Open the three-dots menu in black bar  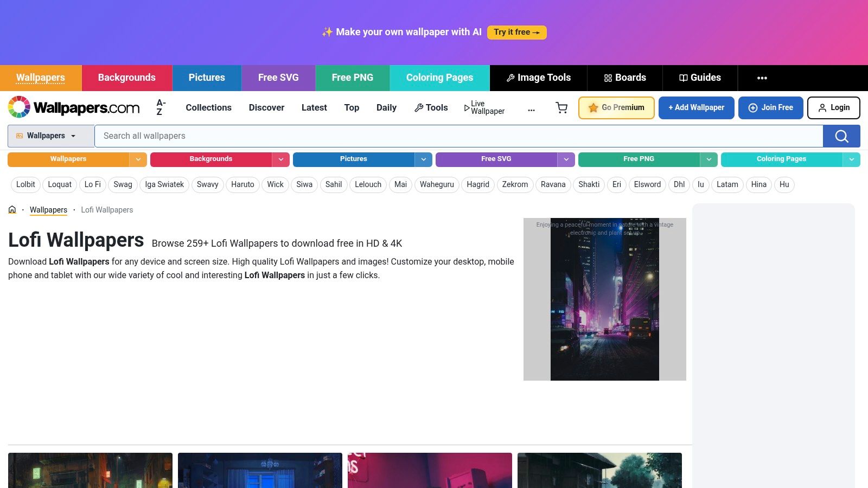[762, 78]
